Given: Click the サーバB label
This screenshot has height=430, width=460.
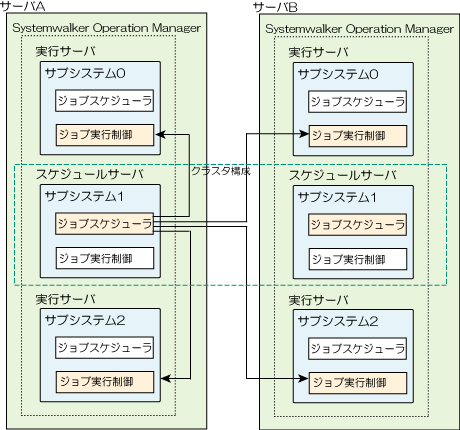Looking at the screenshot, I should [275, 7].
